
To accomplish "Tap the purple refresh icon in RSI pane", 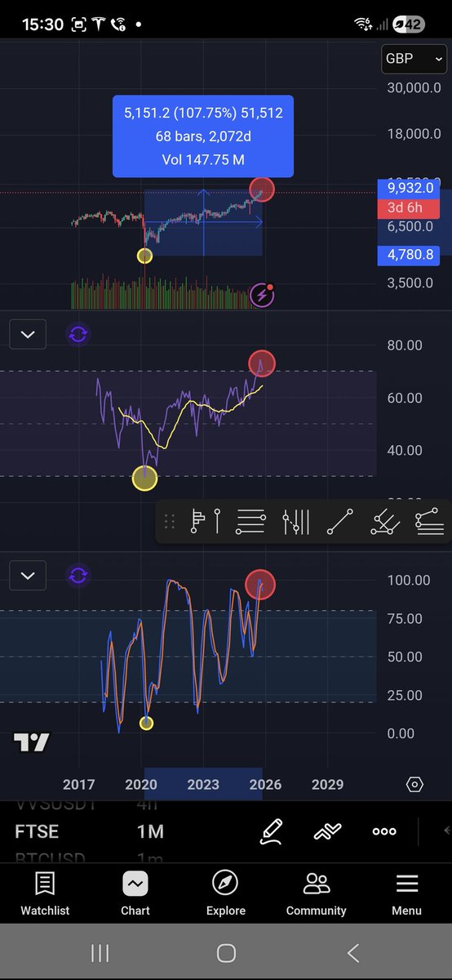I will pos(78,334).
